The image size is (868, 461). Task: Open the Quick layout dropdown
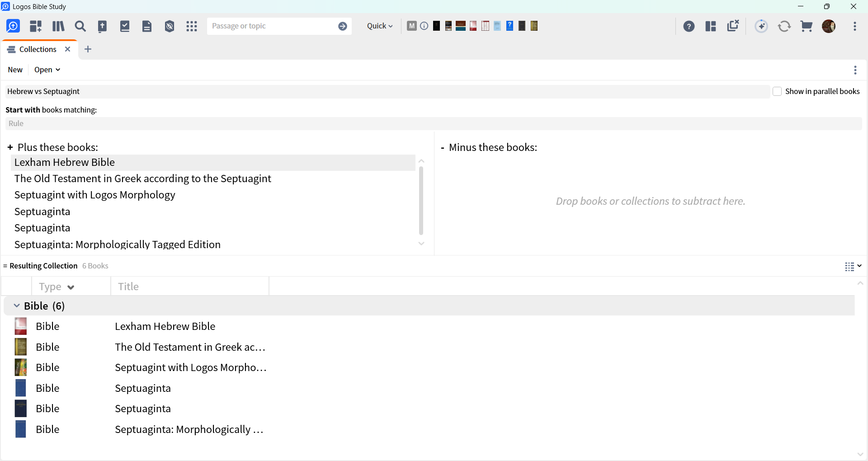click(380, 26)
